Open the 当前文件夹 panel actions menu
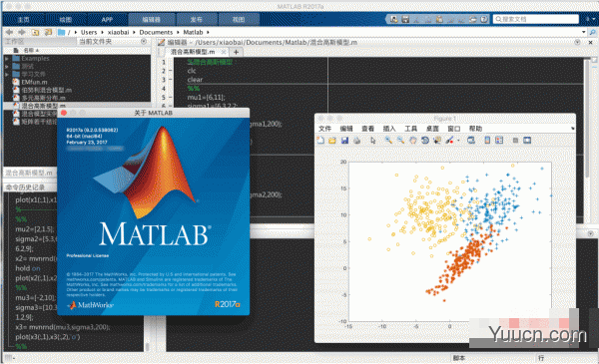This screenshot has width=599, height=364. tap(144, 41)
